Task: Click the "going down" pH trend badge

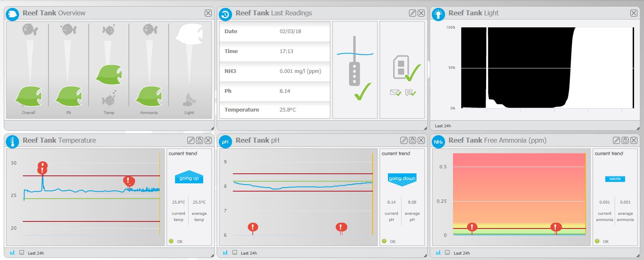Action: pos(402,178)
